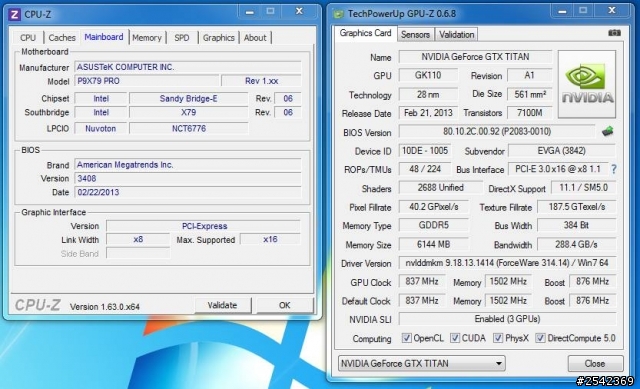
Task: Click the GPU Name field NVIDIA GeForce GTX TITAN
Action: pos(475,57)
